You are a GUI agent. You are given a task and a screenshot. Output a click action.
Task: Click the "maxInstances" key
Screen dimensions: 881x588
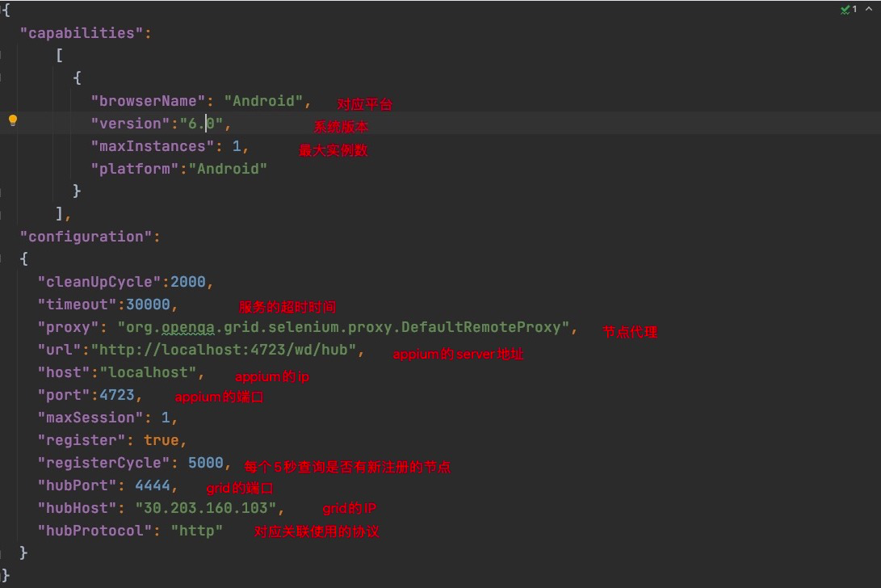click(x=153, y=146)
